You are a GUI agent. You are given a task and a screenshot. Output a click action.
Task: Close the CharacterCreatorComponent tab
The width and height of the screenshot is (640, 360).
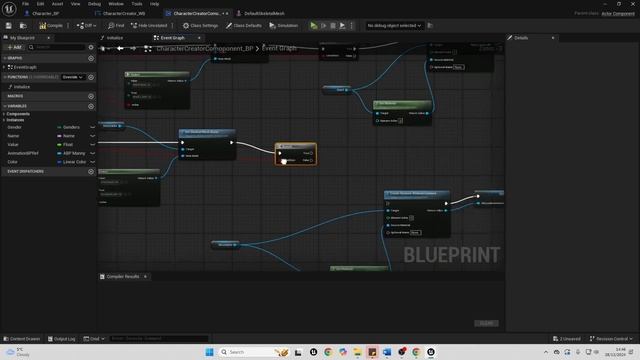pyautogui.click(x=227, y=13)
